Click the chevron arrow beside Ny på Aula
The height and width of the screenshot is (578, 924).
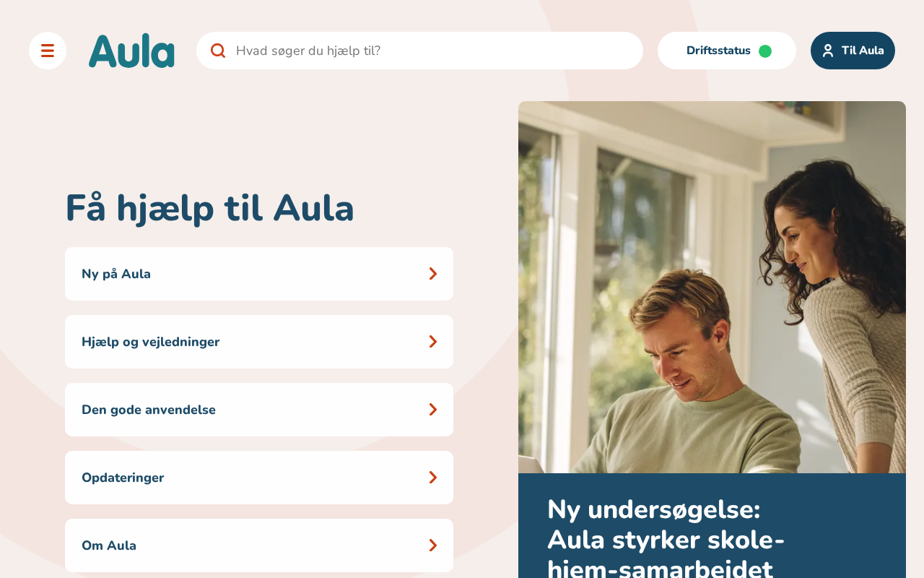[x=433, y=274]
